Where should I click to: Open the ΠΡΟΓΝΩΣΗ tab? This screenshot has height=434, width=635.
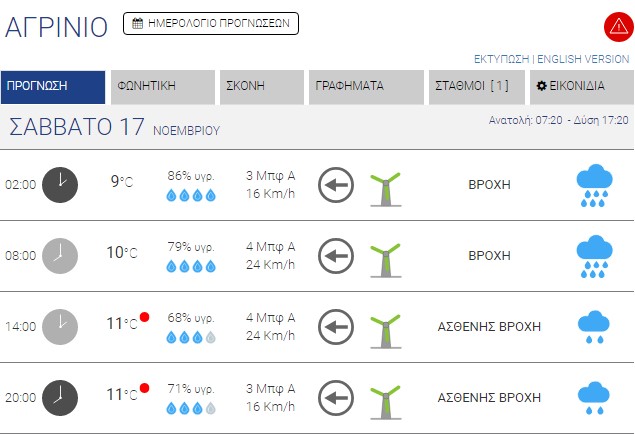pyautogui.click(x=53, y=86)
